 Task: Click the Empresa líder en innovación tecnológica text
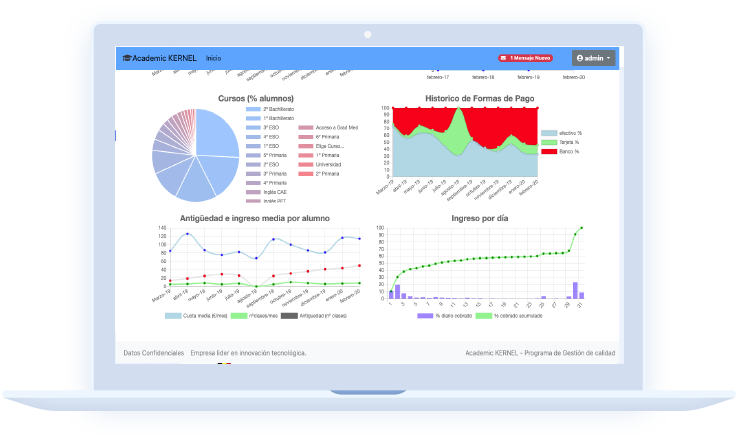pyautogui.click(x=248, y=353)
